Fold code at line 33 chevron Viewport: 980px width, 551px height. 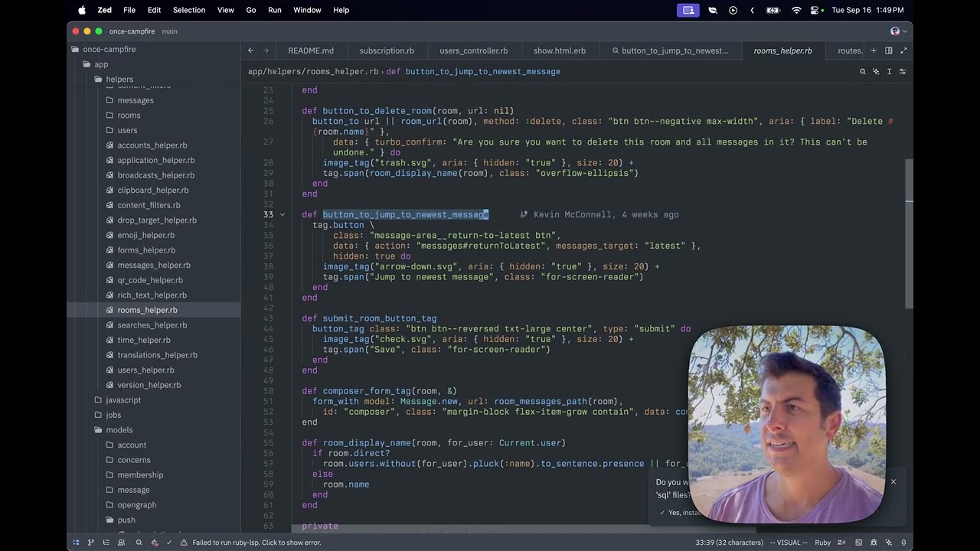pyautogui.click(x=283, y=215)
